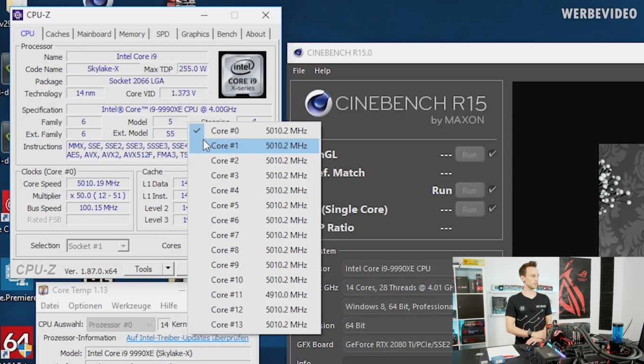Image resolution: width=644 pixels, height=364 pixels.
Task: Select Core #7 from the menu
Action: (254, 235)
